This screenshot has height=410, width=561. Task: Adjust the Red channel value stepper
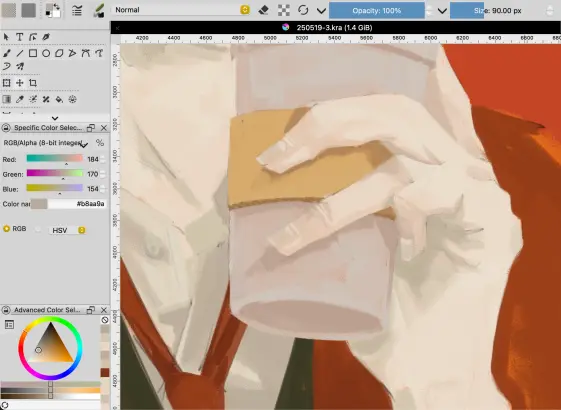click(103, 159)
